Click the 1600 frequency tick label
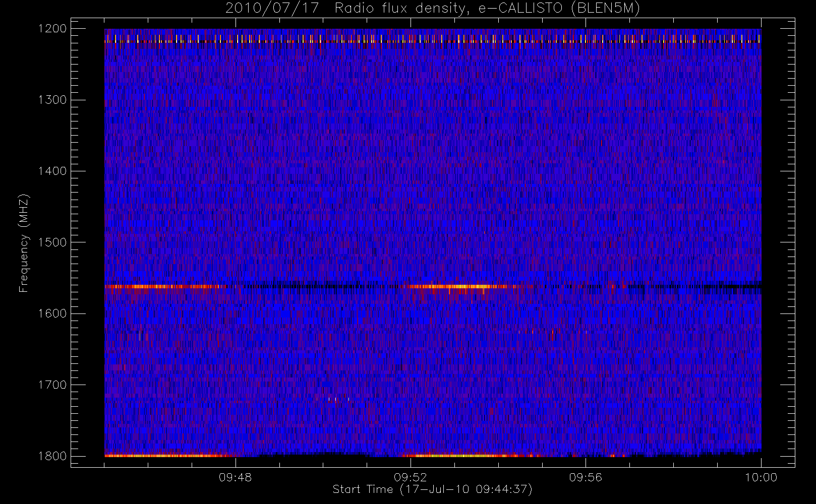816x504 pixels. pos(52,313)
